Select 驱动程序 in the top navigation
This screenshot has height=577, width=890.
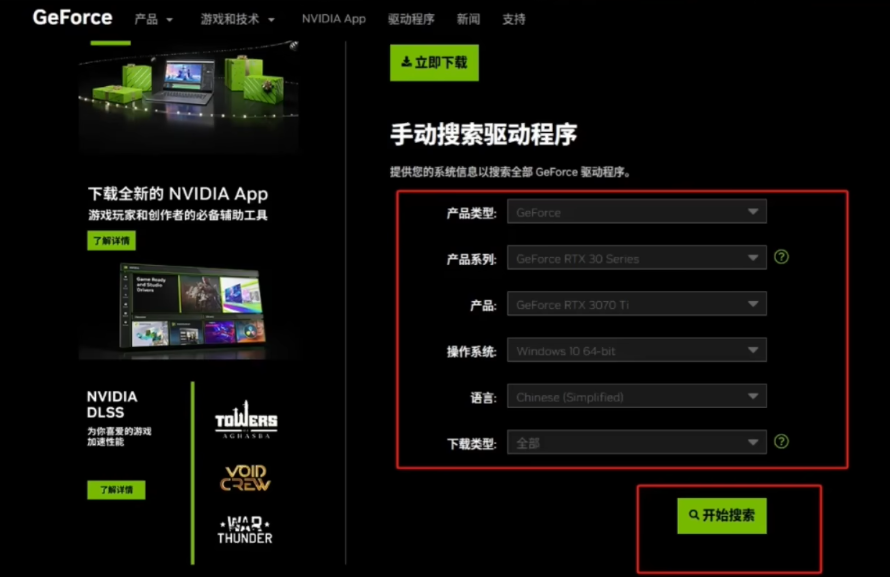point(411,19)
